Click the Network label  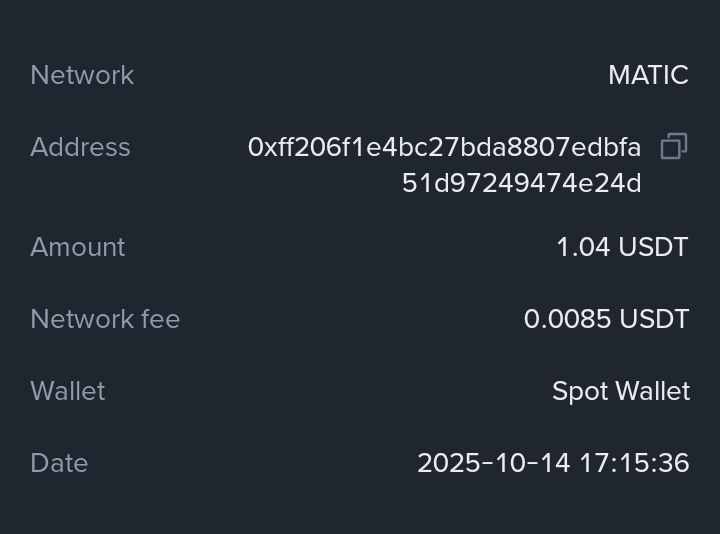point(82,75)
